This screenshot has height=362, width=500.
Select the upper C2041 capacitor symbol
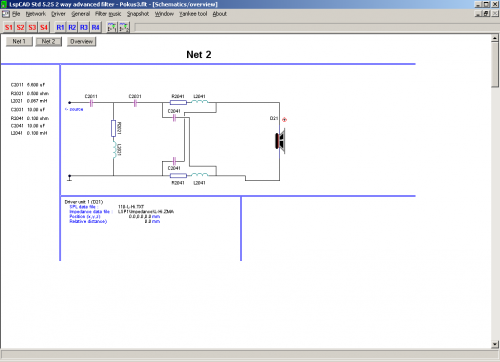pos(174,118)
